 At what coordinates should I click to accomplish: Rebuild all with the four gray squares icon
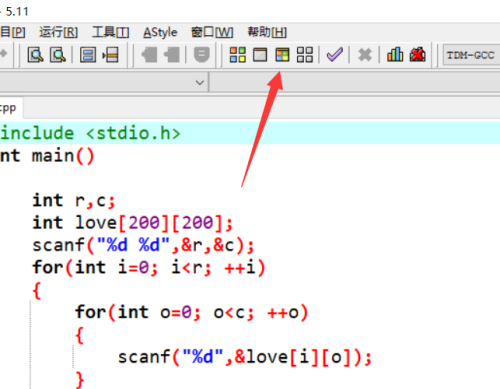click(x=305, y=55)
